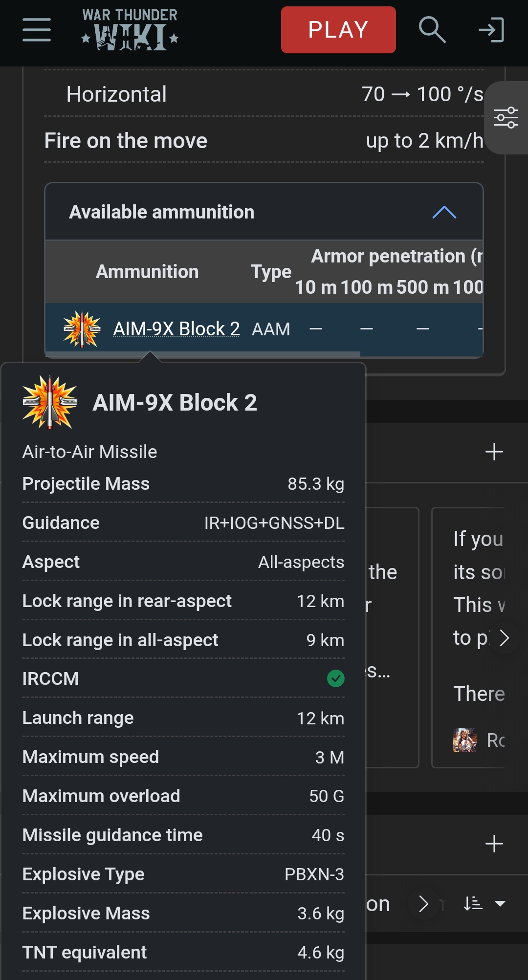Click the missile icon in ammunition row
The image size is (528, 980).
click(82, 329)
